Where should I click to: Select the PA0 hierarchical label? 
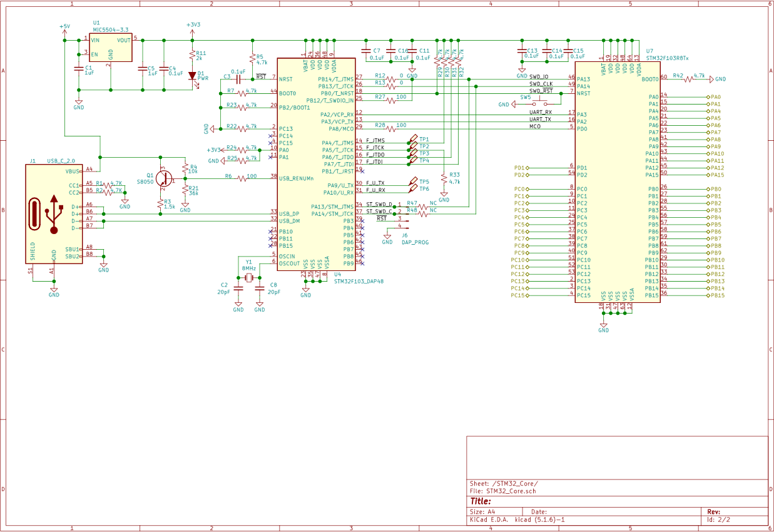tap(714, 97)
